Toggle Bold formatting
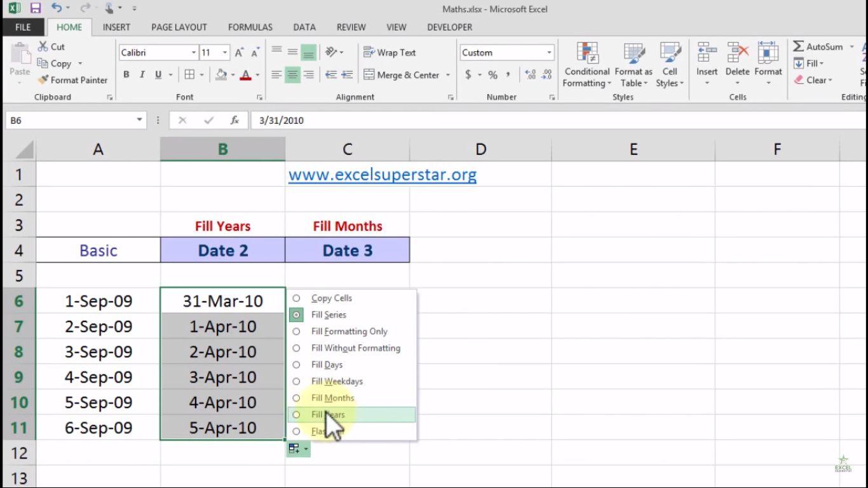Screen dimensions: 868x488 (126, 74)
